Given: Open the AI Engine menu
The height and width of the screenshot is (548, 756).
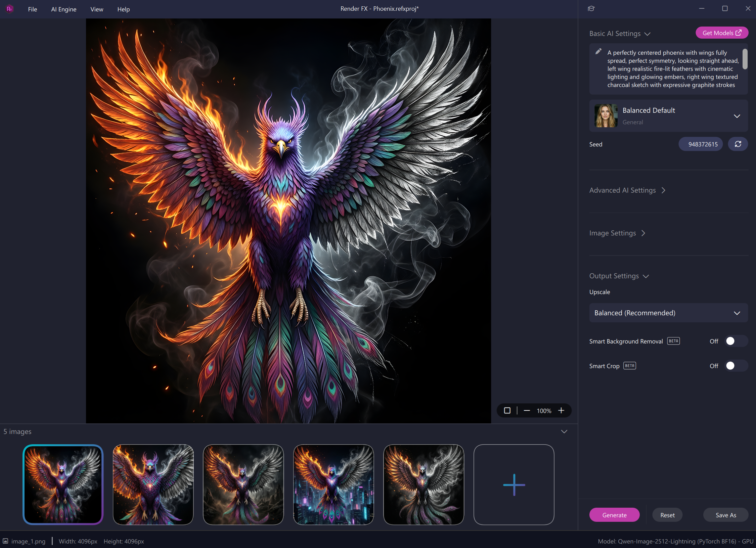Looking at the screenshot, I should [x=63, y=9].
